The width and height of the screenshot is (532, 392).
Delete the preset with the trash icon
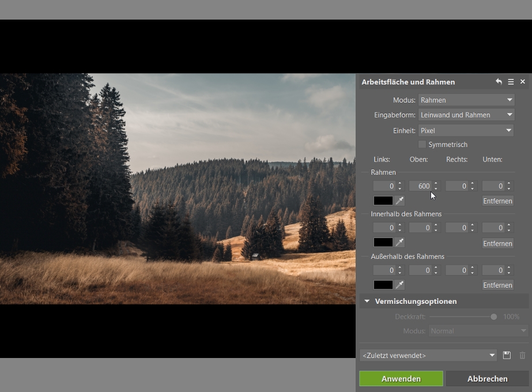click(x=522, y=356)
